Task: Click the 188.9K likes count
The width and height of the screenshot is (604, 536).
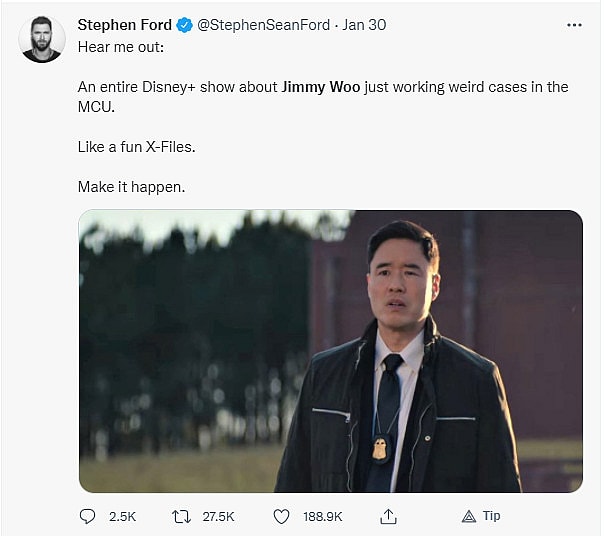Action: click(322, 516)
